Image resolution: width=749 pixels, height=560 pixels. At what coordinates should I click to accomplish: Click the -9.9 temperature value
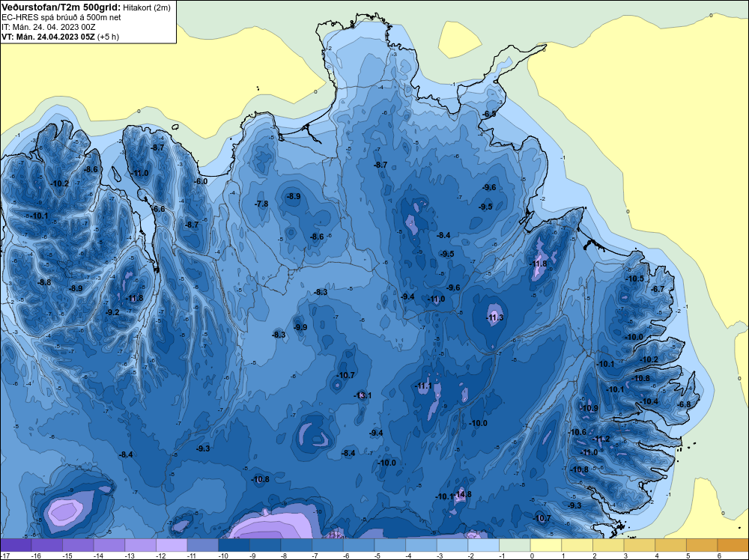coord(300,327)
